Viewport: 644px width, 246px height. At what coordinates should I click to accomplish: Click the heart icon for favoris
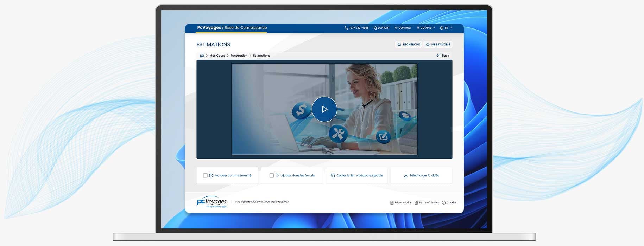[277, 175]
